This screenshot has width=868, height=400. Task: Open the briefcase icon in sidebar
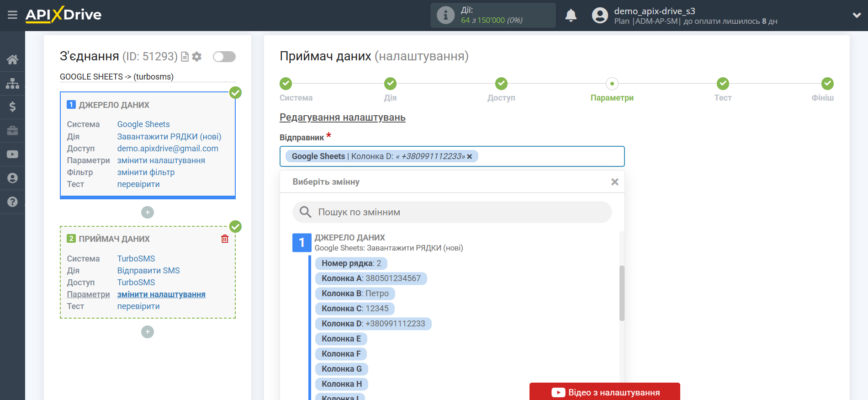click(x=12, y=131)
